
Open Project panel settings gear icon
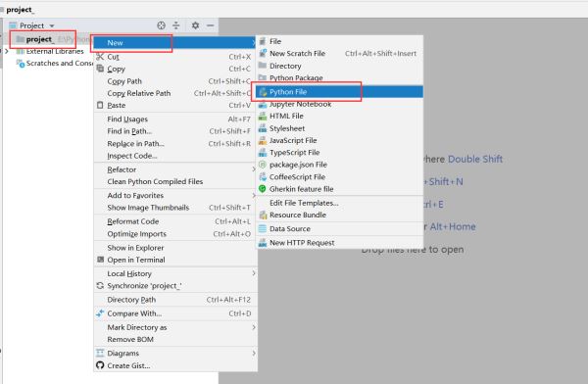tap(195, 25)
